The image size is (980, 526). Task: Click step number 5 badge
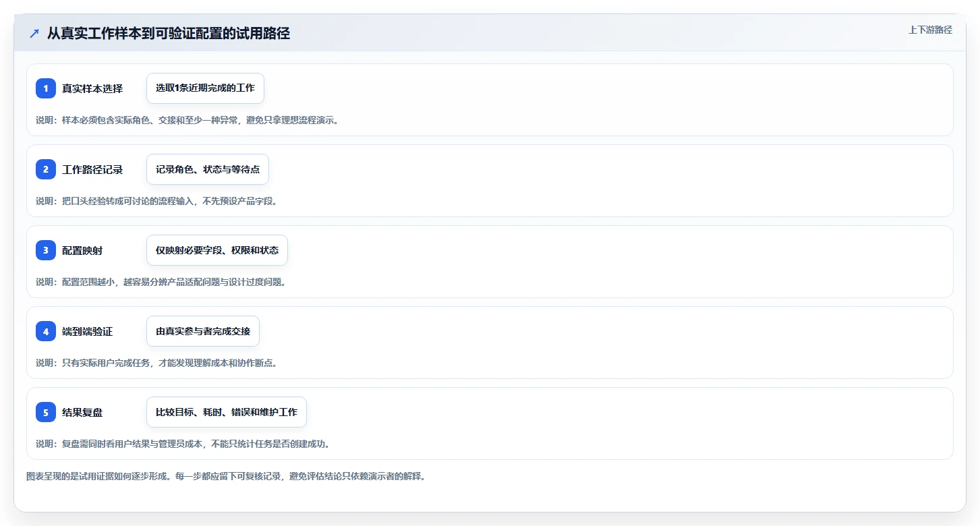tap(46, 412)
